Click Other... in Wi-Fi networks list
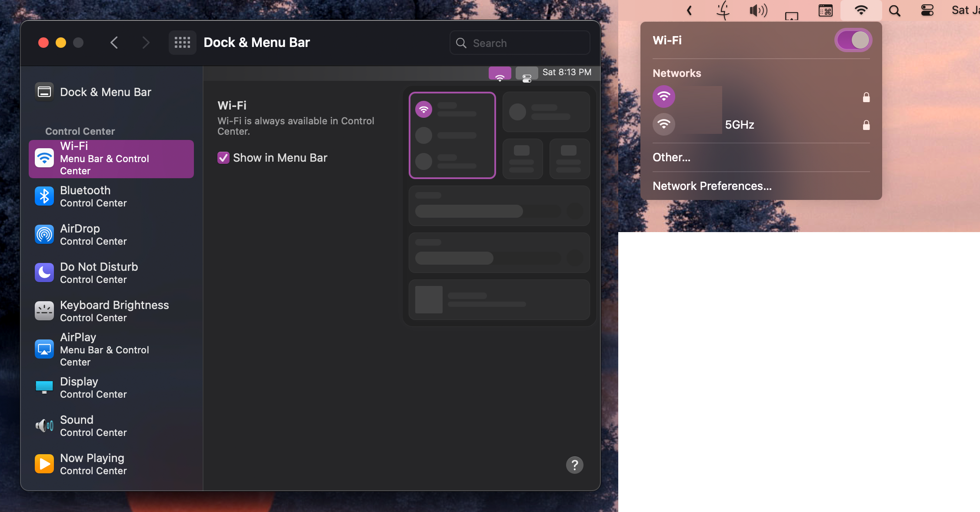This screenshot has height=512, width=980. (671, 157)
